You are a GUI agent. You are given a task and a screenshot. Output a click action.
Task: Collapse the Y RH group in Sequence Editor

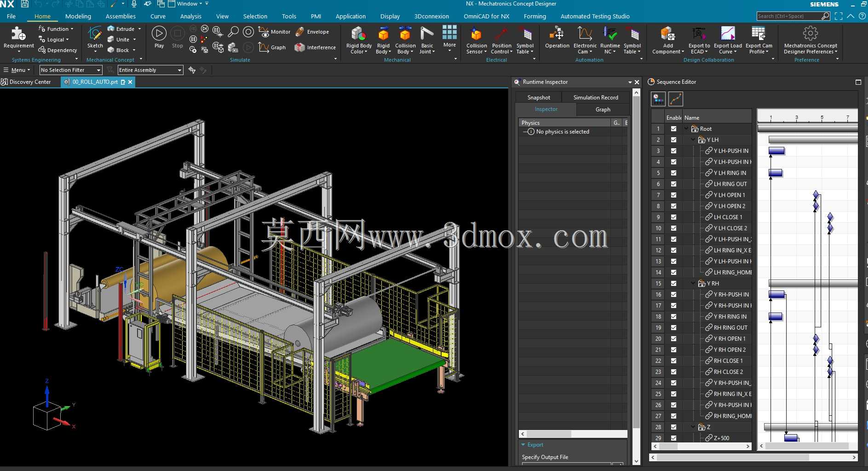click(x=693, y=283)
